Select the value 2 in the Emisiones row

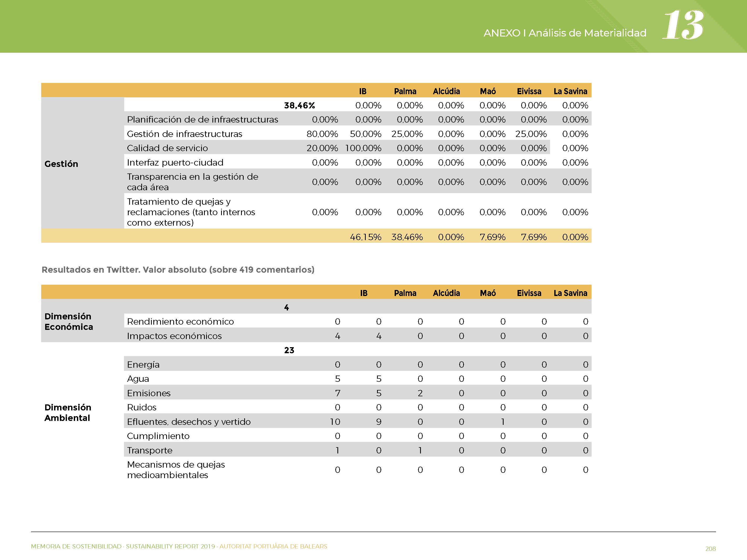pyautogui.click(x=420, y=393)
